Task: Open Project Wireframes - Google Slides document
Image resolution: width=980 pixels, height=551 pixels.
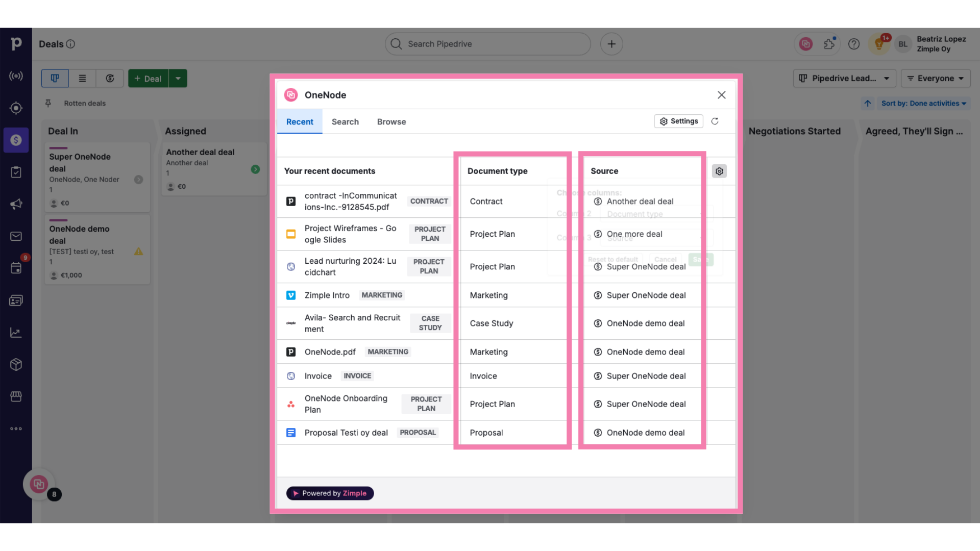Action: [350, 234]
